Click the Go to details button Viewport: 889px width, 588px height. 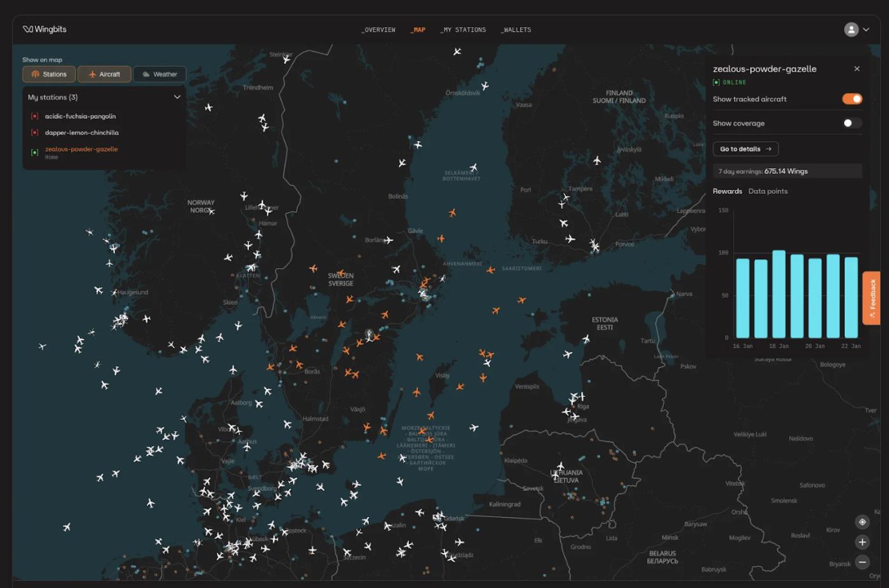point(745,149)
